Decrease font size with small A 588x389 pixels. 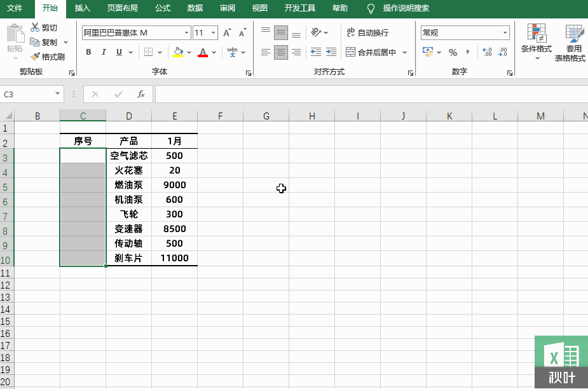[x=243, y=32]
